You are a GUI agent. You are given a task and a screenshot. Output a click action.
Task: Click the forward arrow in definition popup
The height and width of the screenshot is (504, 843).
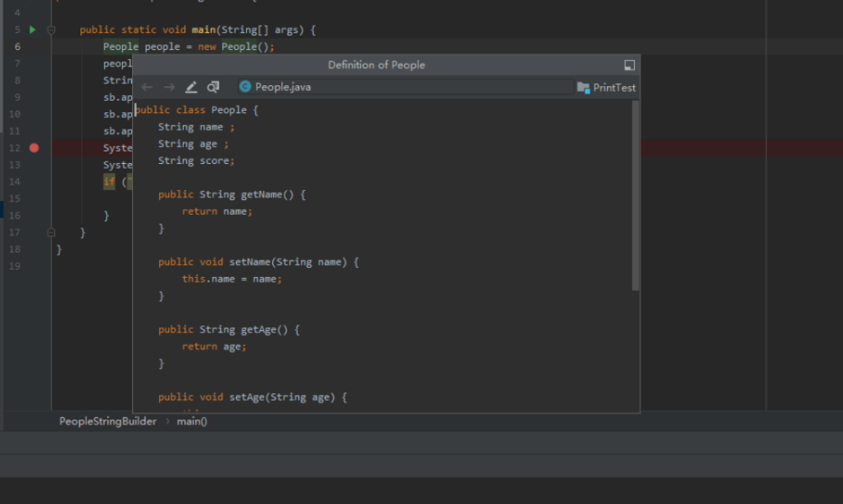(169, 87)
